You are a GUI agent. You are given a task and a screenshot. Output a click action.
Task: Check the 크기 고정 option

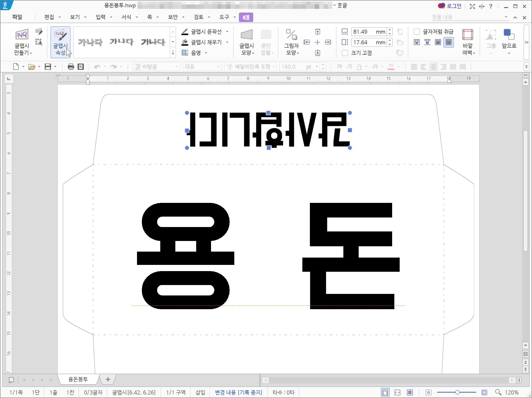[345, 53]
